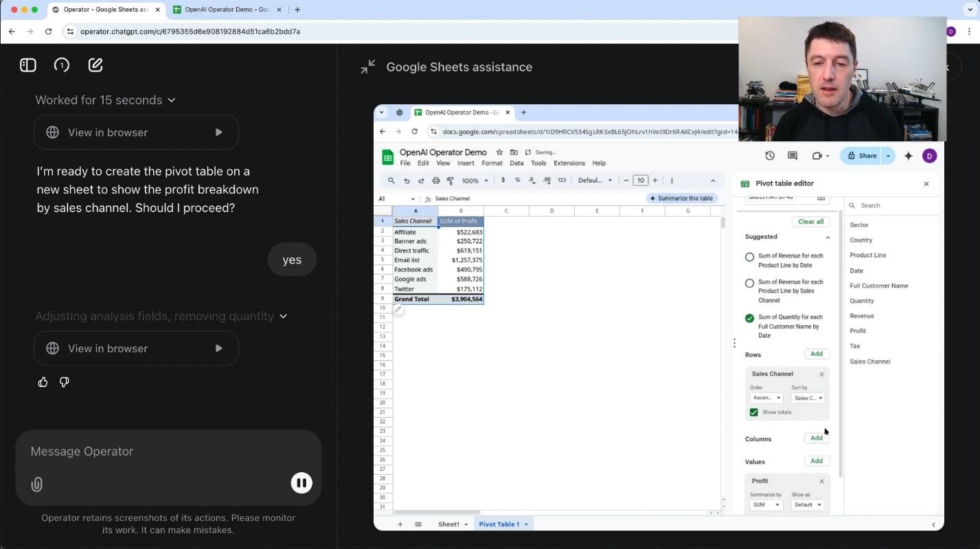The height and width of the screenshot is (549, 980).
Task: Open the history clock icon in Operator
Action: tap(62, 65)
